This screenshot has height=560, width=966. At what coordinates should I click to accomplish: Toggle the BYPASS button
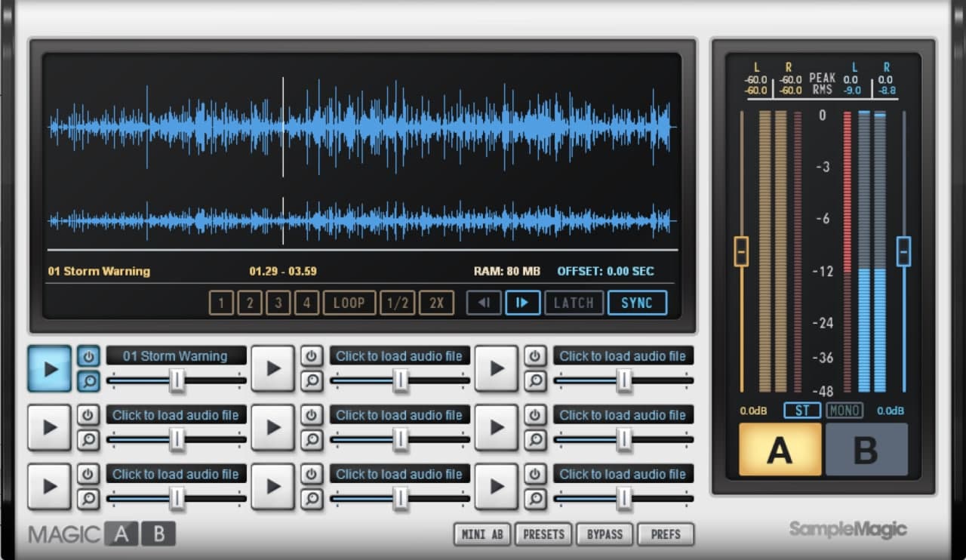(605, 534)
